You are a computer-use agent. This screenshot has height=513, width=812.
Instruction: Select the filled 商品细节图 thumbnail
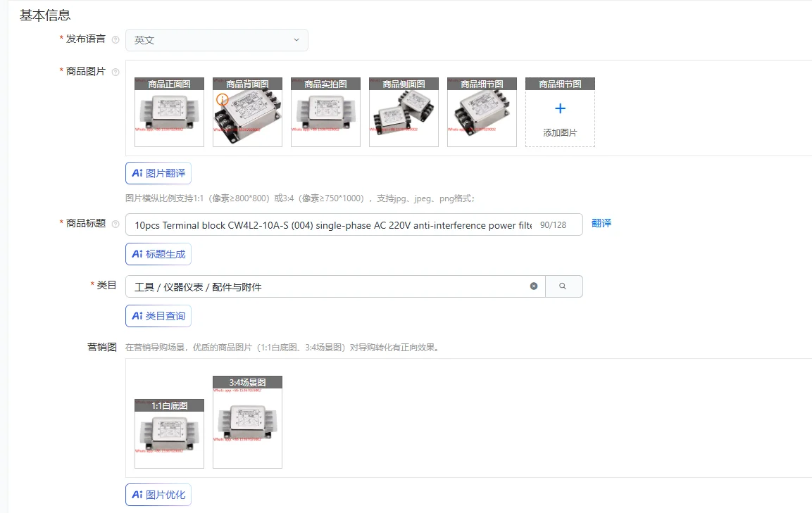tap(482, 112)
